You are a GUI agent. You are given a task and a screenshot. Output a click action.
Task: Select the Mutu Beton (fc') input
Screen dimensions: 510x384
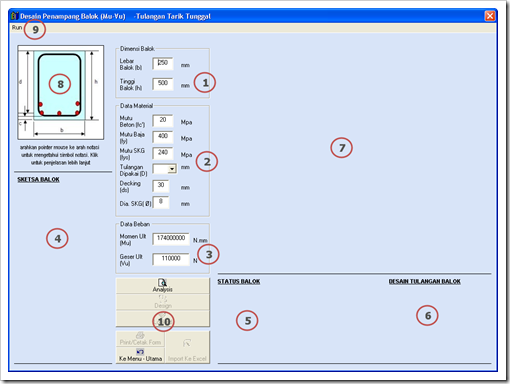(x=163, y=120)
